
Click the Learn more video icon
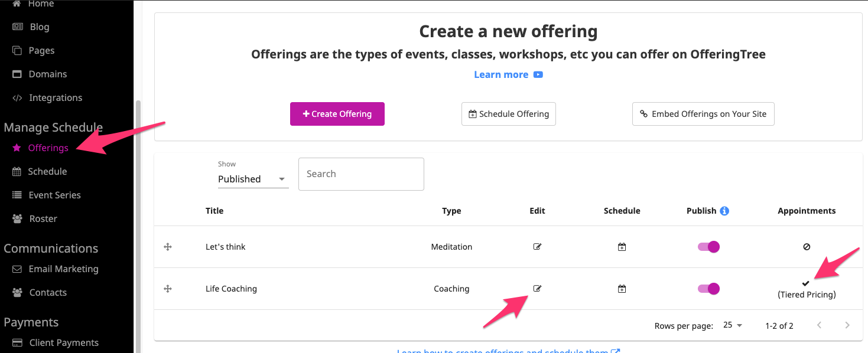coord(538,74)
